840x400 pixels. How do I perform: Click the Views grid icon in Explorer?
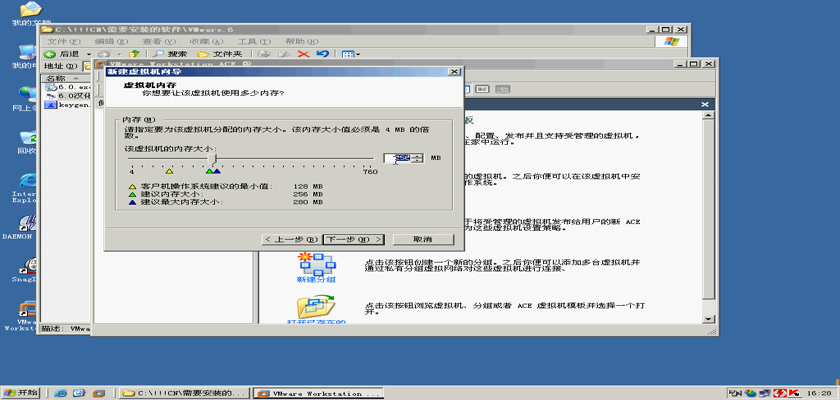click(x=348, y=54)
